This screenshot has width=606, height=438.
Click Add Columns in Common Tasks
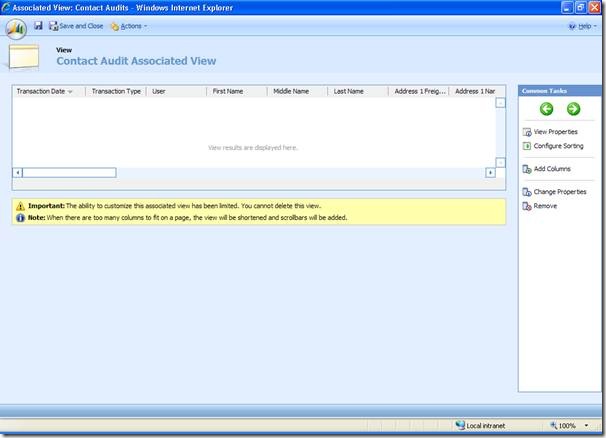tap(551, 169)
